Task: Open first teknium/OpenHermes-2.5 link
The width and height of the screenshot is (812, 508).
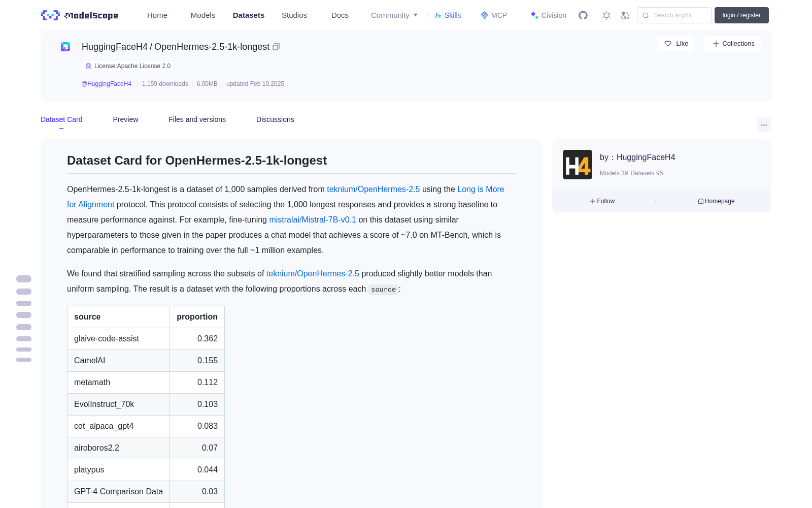Action: coord(374,189)
